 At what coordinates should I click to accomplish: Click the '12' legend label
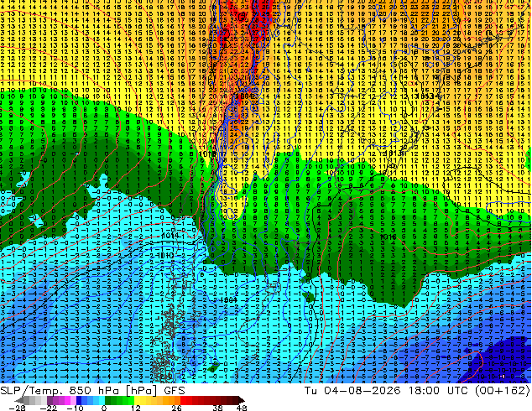pos(136,408)
